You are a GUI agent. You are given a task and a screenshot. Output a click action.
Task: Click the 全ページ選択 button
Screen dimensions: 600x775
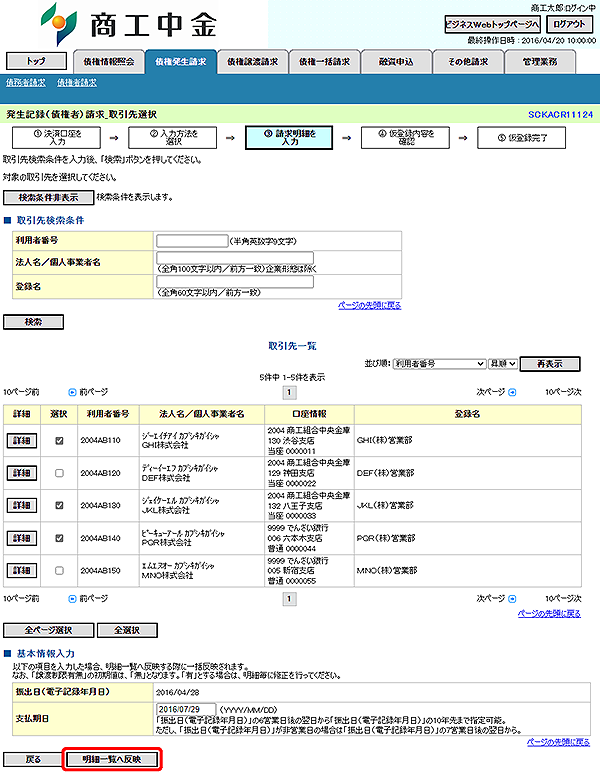click(48, 630)
